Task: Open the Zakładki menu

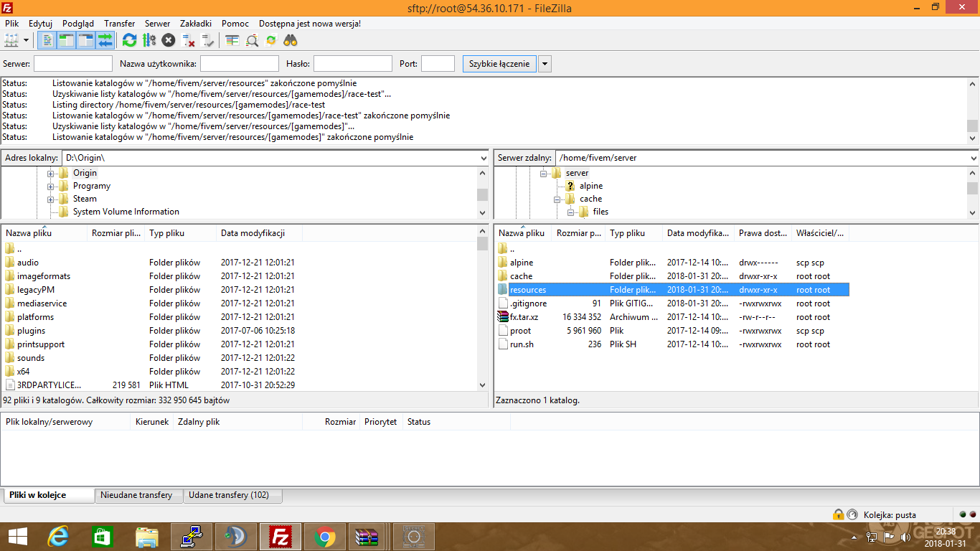Action: (x=196, y=24)
